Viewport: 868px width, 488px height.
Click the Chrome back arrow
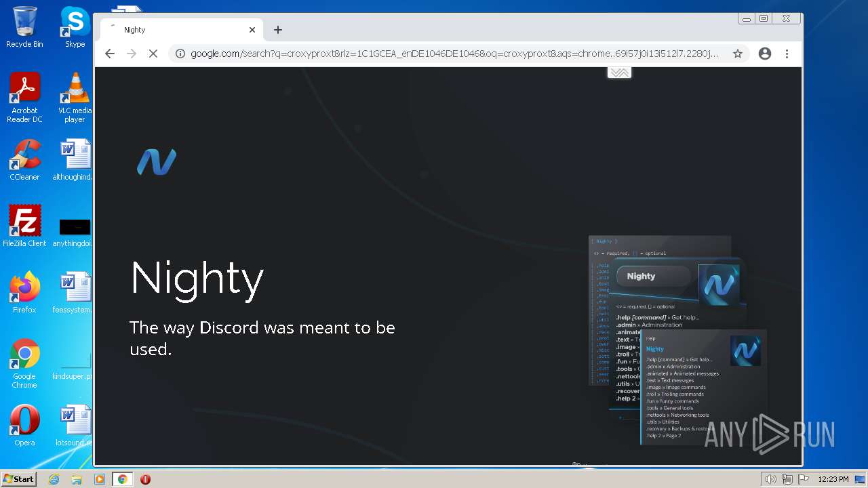pos(110,54)
